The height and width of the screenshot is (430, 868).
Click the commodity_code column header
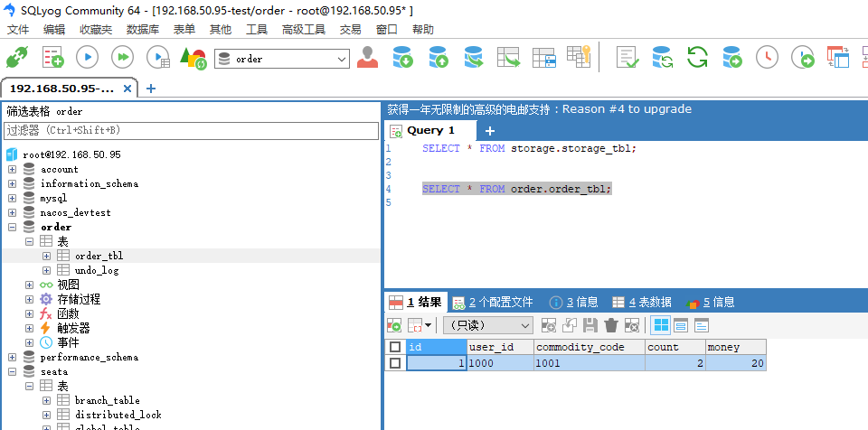coord(590,347)
